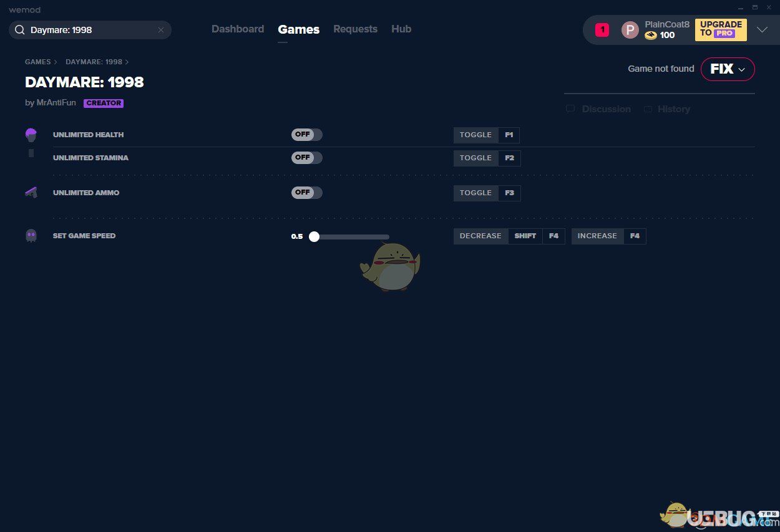
Task: Click the game speed value 0.5
Action: [x=297, y=236]
